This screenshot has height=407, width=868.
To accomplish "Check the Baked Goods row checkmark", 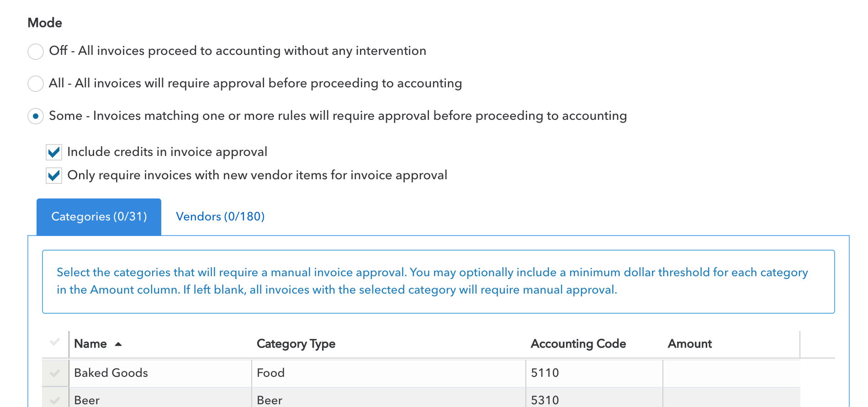I will point(55,373).
